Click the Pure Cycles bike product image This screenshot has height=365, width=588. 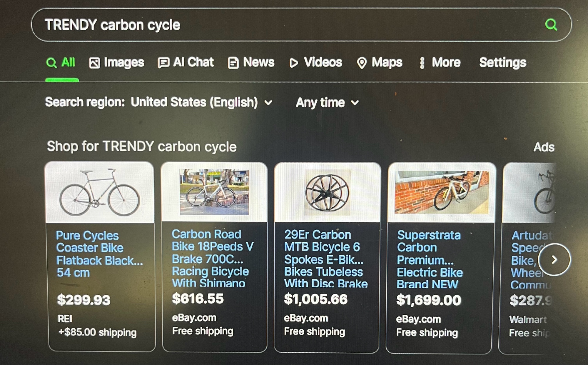point(100,192)
